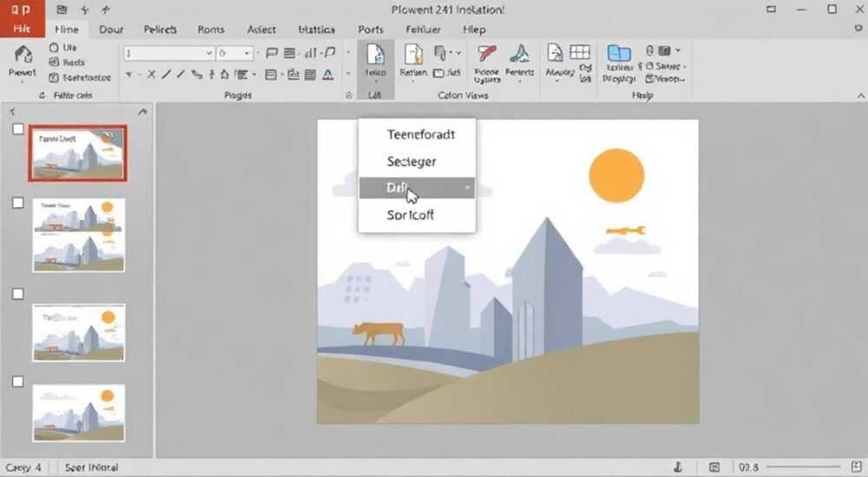
Task: Check the checkbox beside second slide thumbnail
Action: pos(18,203)
